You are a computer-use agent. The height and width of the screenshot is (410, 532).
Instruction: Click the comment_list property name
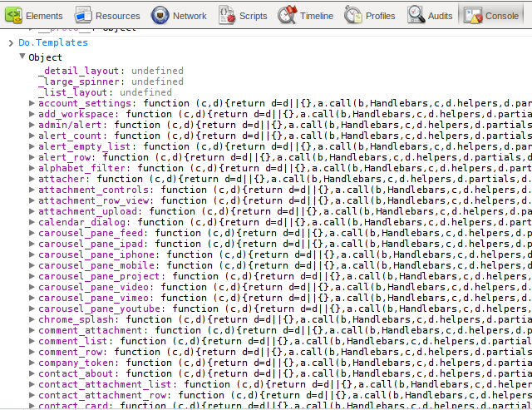(x=72, y=341)
